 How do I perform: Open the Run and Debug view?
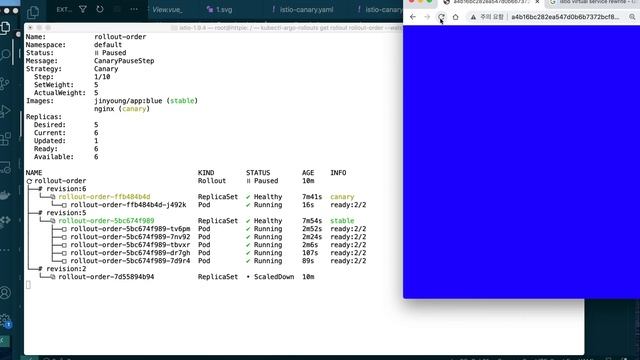pyautogui.click(x=5, y=111)
